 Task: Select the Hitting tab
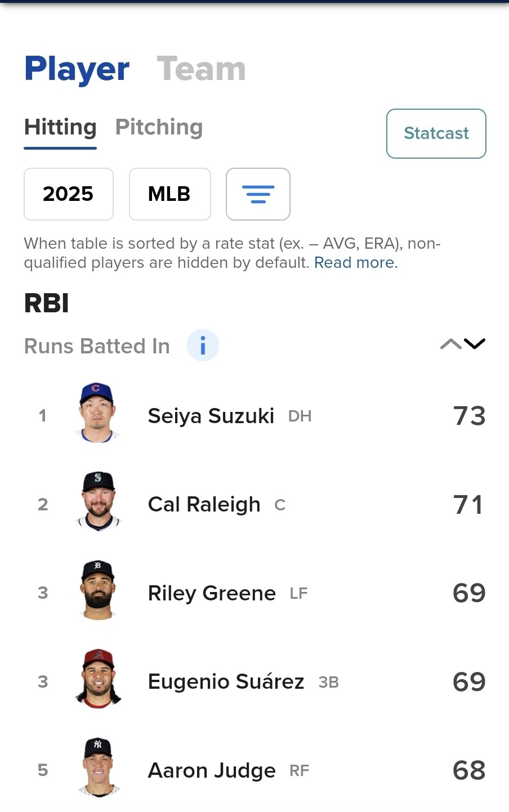pos(60,127)
